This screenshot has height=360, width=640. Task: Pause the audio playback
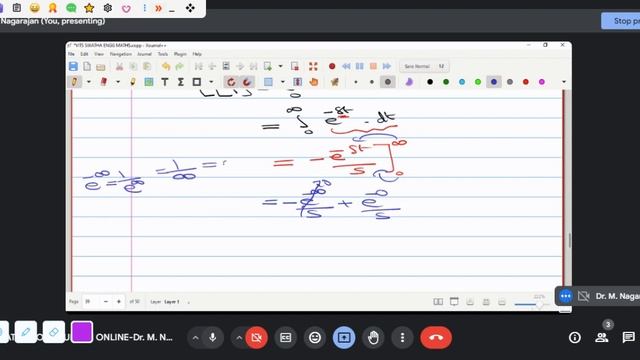(360, 66)
